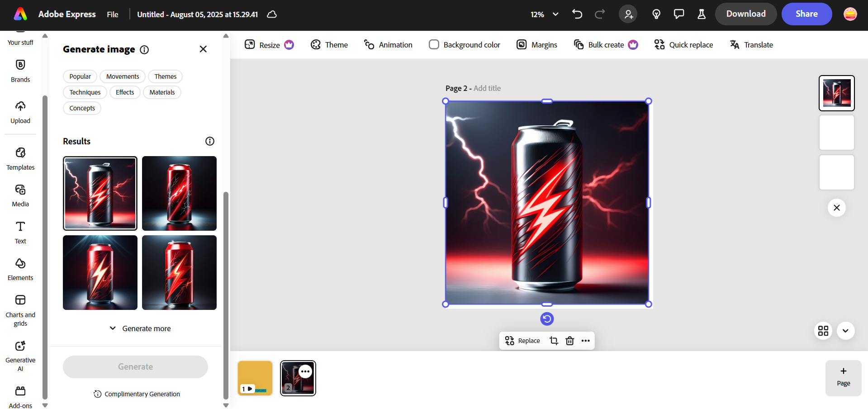This screenshot has width=868, height=409.
Task: Start a Bulk create action
Action: (x=605, y=44)
